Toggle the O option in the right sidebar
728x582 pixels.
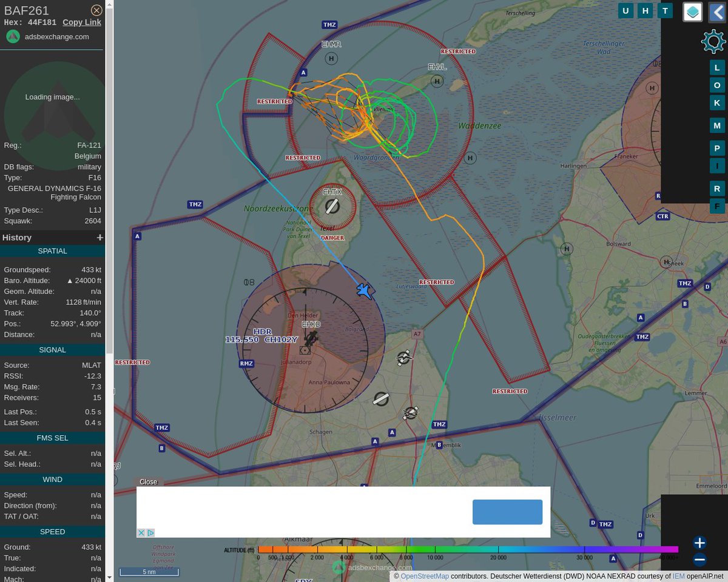pos(717,85)
